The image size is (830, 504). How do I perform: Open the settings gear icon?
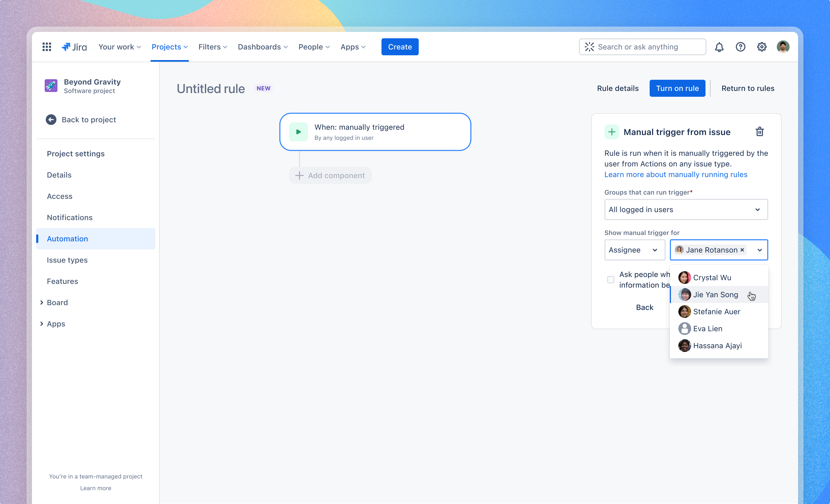click(762, 47)
